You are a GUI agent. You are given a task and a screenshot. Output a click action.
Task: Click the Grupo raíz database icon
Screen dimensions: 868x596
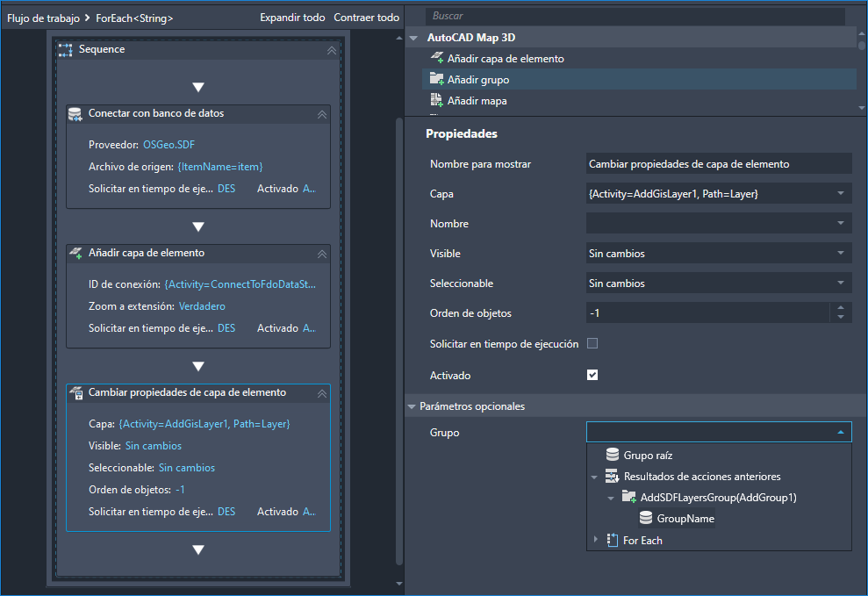coord(613,455)
